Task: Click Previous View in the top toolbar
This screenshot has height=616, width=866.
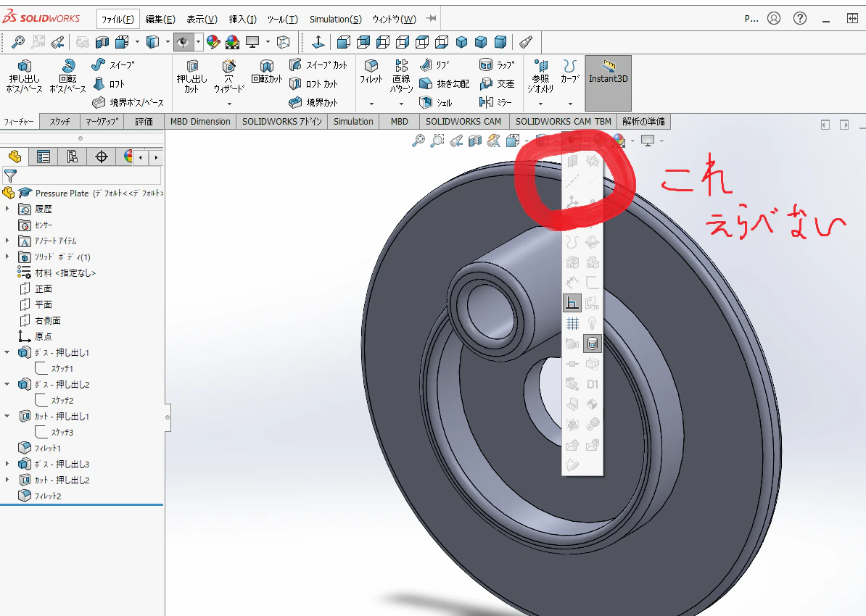Action: tap(57, 42)
